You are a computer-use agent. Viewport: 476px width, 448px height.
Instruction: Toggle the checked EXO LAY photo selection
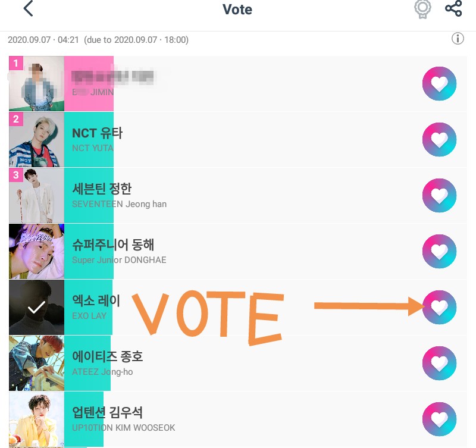(x=36, y=307)
